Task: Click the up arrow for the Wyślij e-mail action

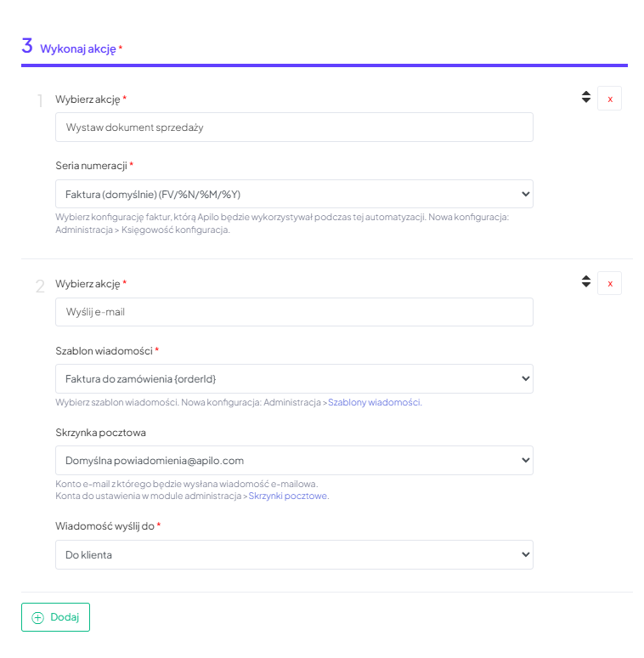Action: pos(585,277)
